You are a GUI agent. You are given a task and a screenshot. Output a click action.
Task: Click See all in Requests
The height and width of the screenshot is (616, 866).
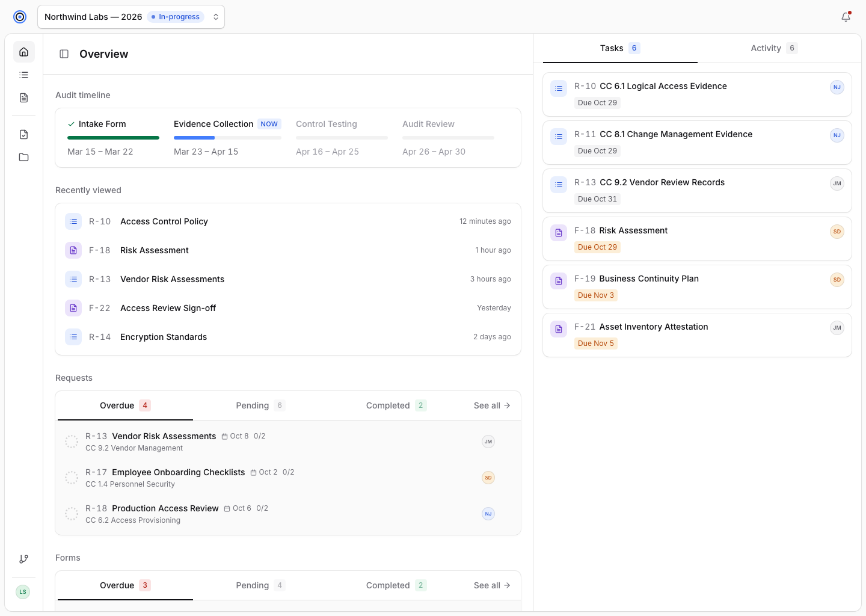point(492,405)
